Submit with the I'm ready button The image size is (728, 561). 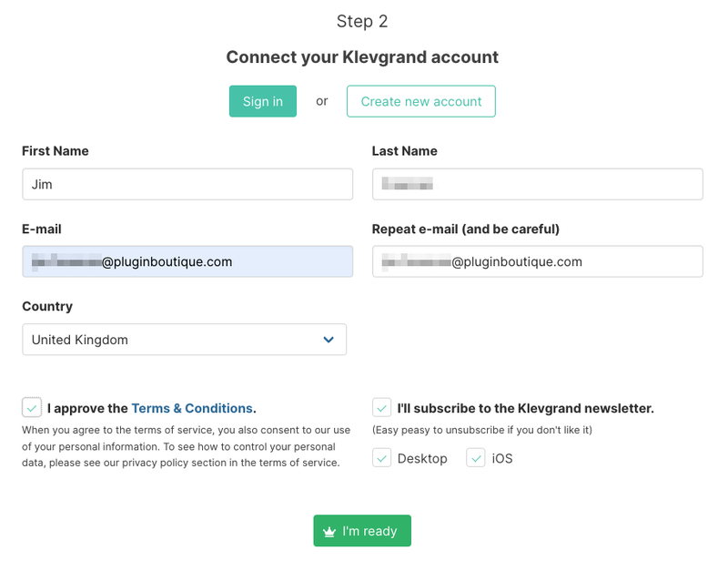[362, 531]
